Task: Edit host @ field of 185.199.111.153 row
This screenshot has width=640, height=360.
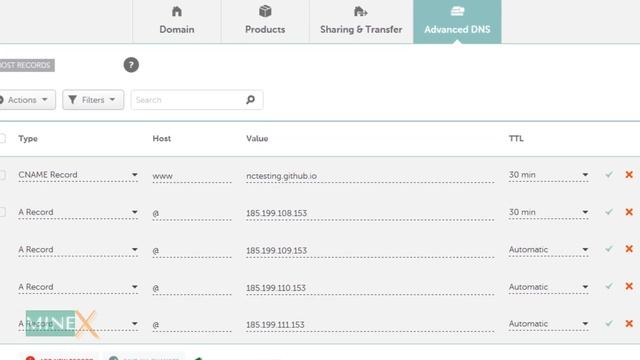Action: coord(192,325)
